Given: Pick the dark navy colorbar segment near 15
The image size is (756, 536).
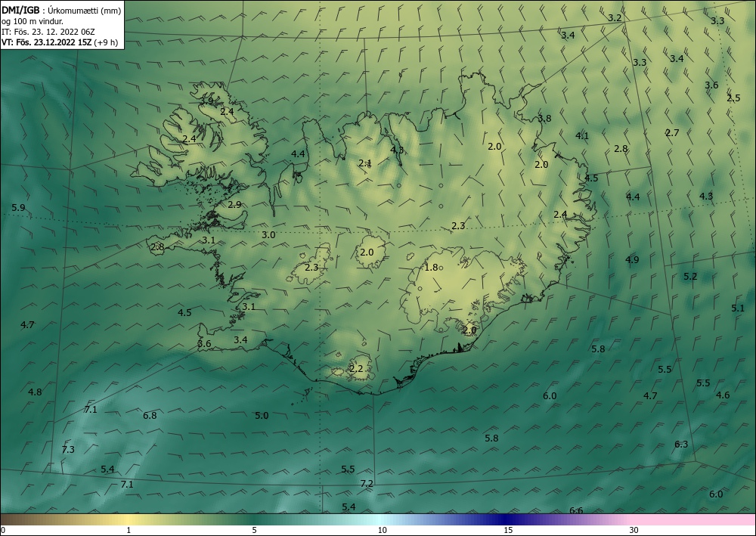Looking at the screenshot, I should (x=504, y=519).
